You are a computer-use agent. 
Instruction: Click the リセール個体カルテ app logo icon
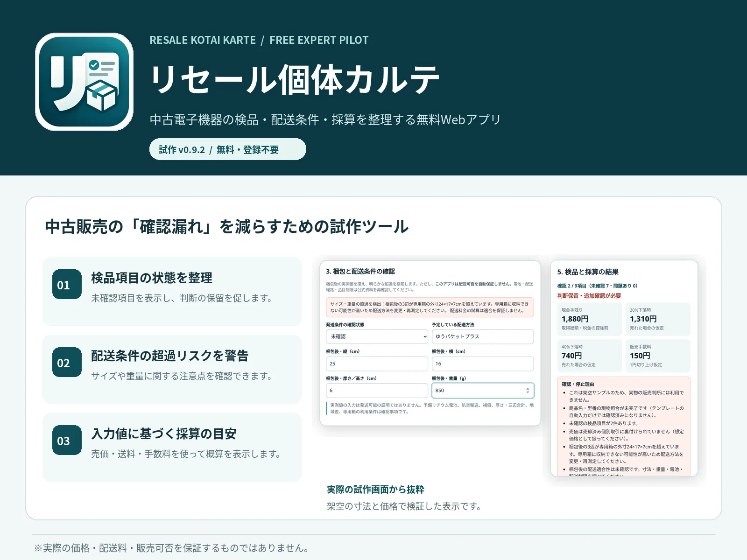[x=84, y=82]
